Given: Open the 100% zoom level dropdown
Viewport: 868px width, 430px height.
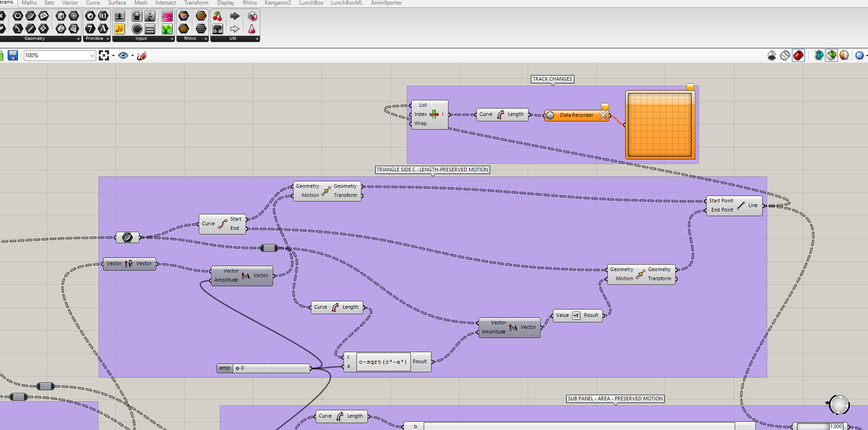Looking at the screenshot, I should [x=92, y=55].
